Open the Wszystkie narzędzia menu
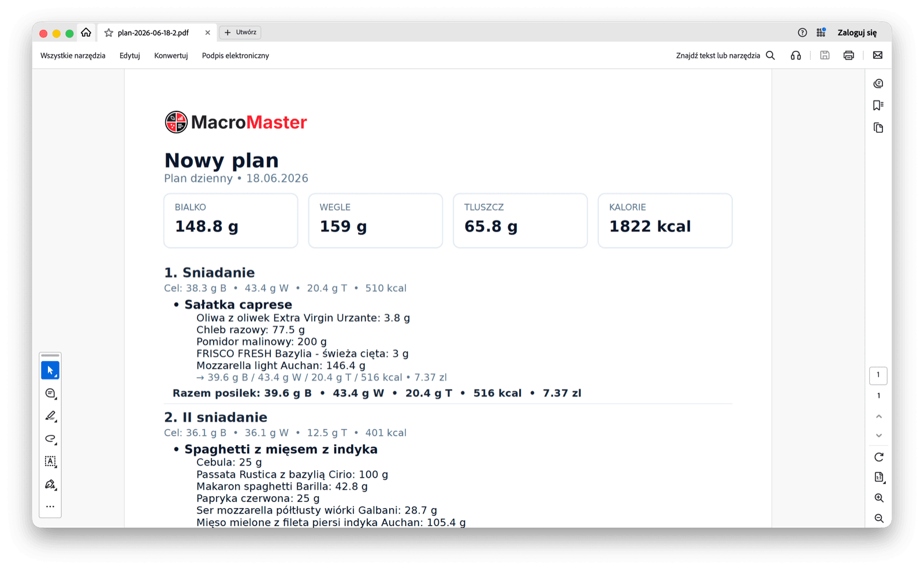Screen dimensions: 924x570 [73, 56]
